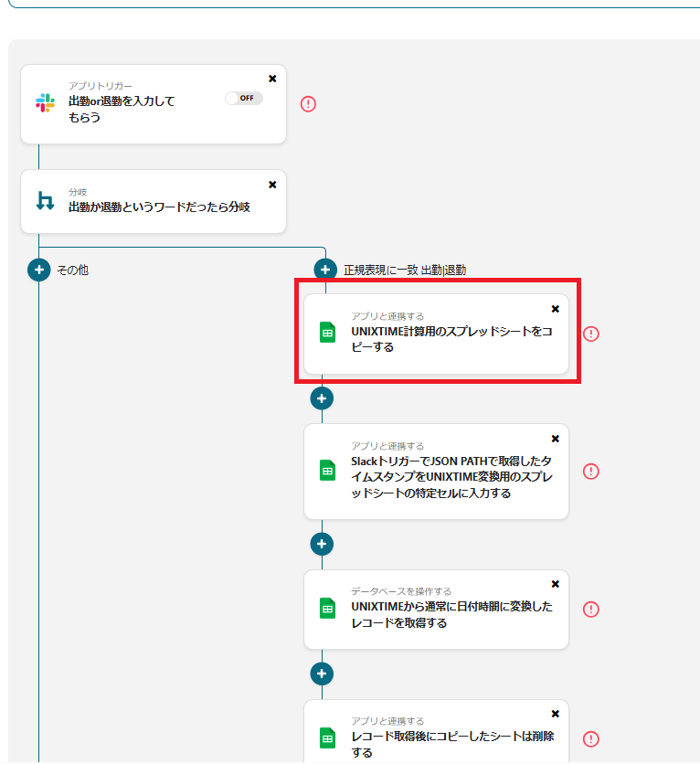Click the Slack icon on the app trigger card

point(46,102)
